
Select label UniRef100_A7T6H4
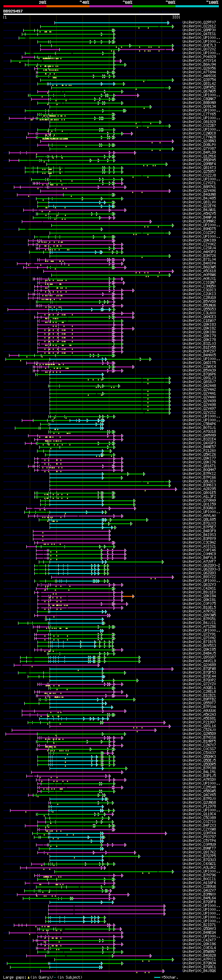tap(199, 72)
